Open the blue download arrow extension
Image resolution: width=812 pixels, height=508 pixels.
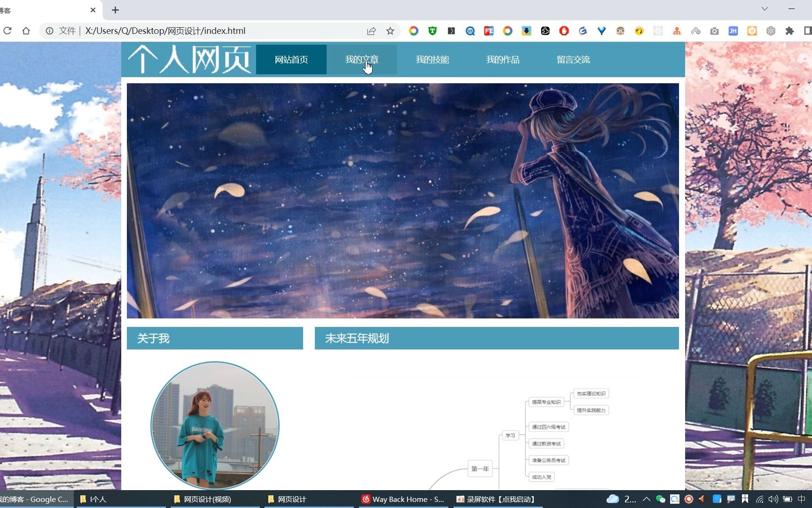tap(526, 31)
